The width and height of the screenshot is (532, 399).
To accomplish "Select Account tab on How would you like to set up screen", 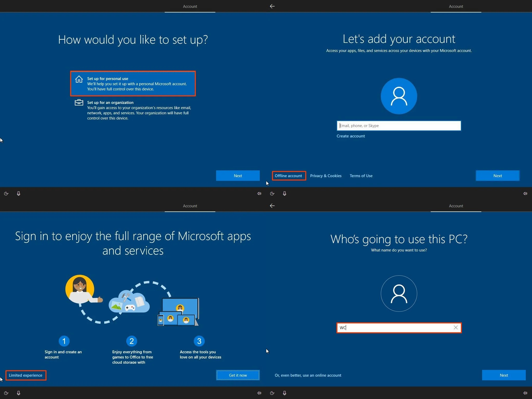I will pos(190,6).
